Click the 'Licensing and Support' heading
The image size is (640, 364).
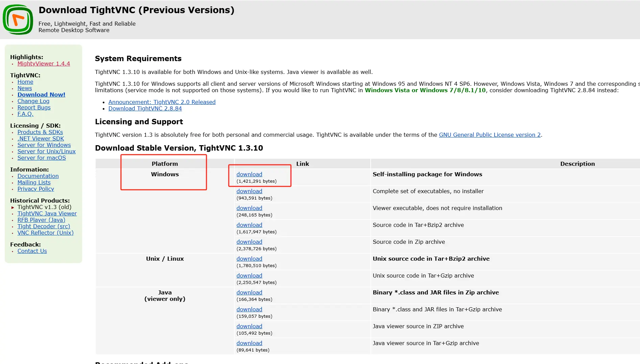(139, 122)
